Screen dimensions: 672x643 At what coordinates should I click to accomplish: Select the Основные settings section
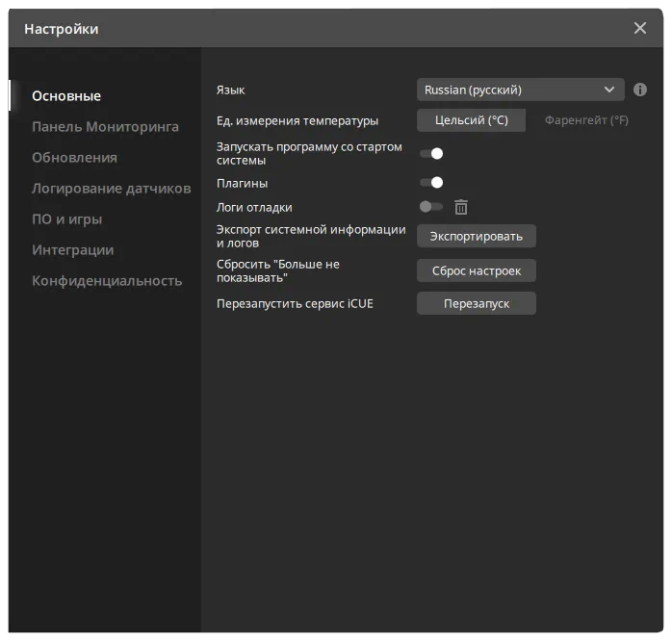pos(66,96)
